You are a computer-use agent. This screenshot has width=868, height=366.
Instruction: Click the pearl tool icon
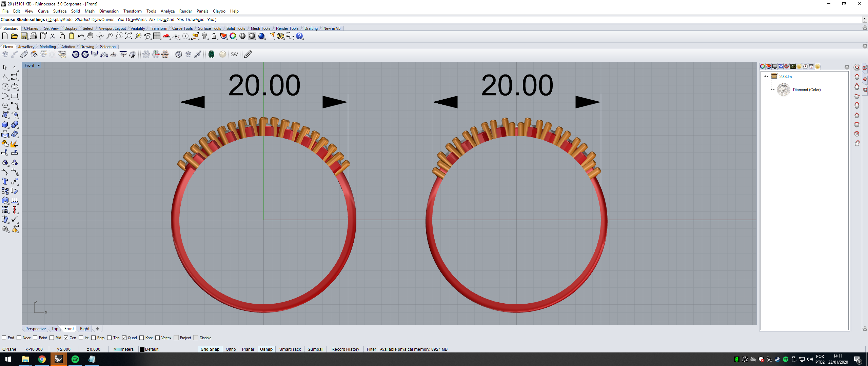[223, 55]
